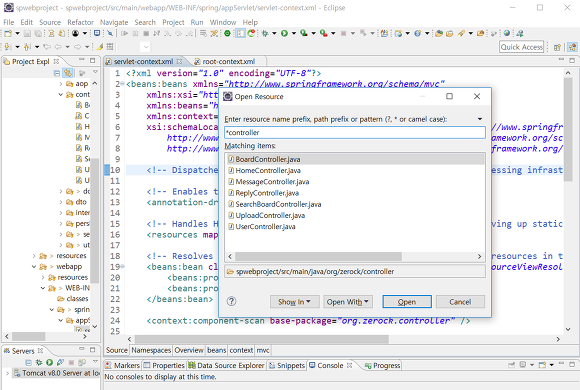The image size is (580, 390).
Task: Click the Search flashlight toolbar icon
Action: pos(461,33)
